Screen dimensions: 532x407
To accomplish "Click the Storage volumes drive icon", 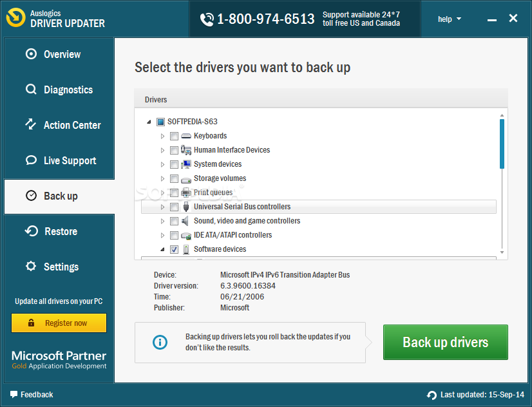I will 186,179.
